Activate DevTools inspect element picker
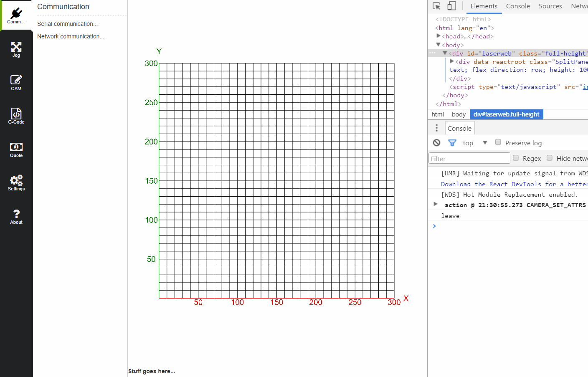 (437, 6)
